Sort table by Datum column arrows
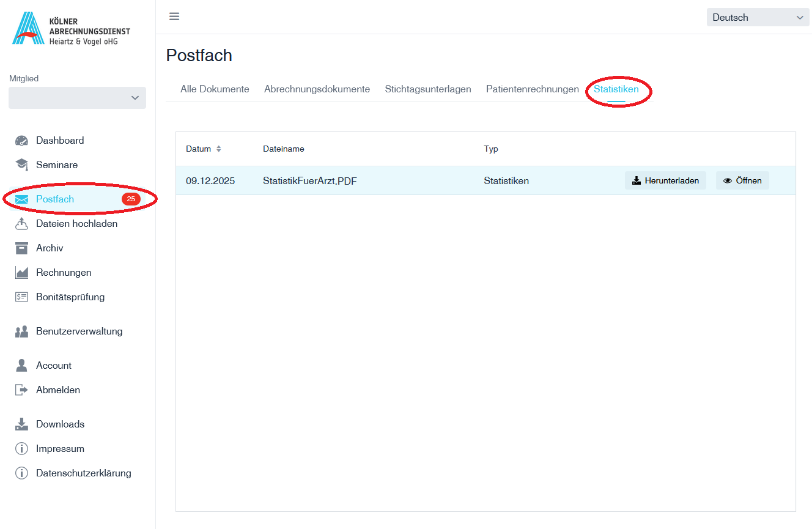 [218, 149]
